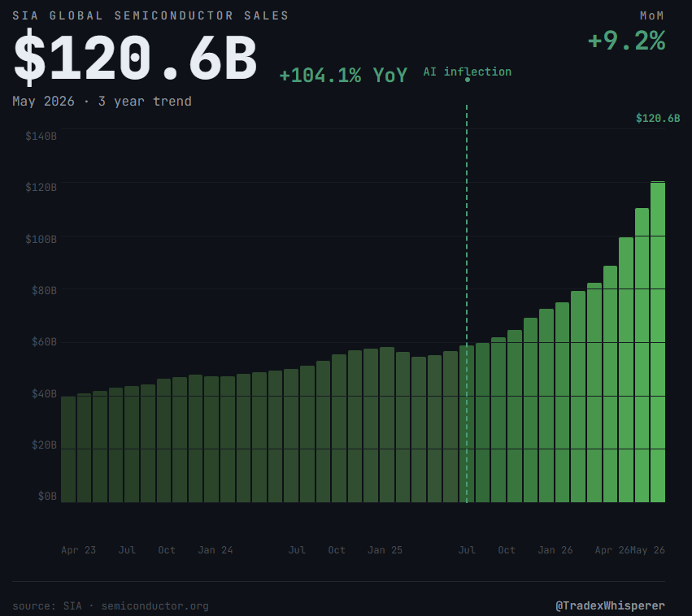Click the small $120.6B label above final bar
The width and height of the screenshot is (692, 616).
point(658,118)
